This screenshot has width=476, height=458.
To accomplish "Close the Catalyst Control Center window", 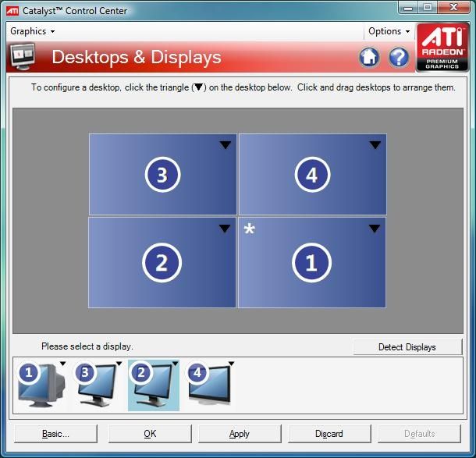I will click(453, 7).
